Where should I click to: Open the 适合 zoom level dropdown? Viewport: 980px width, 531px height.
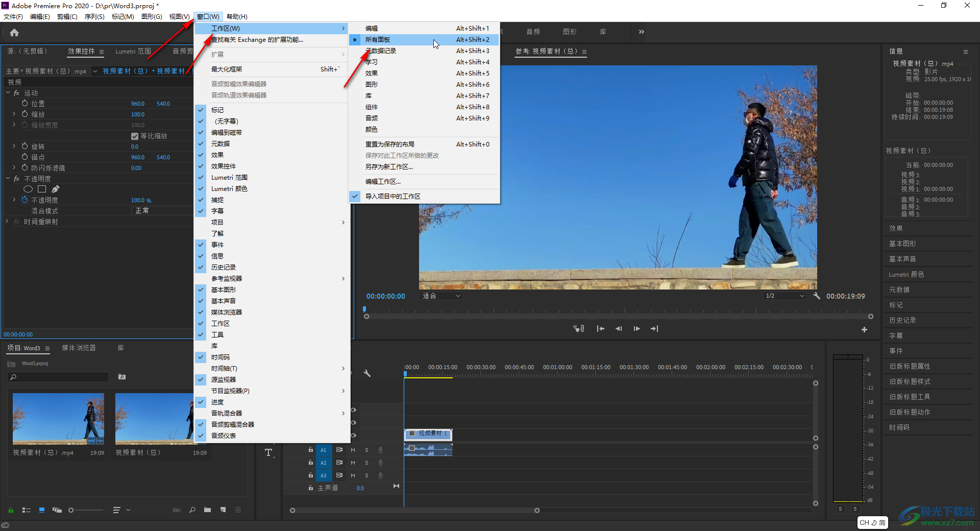pyautogui.click(x=441, y=296)
